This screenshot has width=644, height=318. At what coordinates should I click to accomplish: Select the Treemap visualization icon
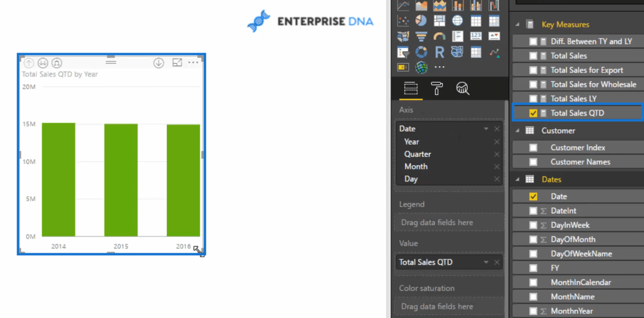pyautogui.click(x=440, y=21)
